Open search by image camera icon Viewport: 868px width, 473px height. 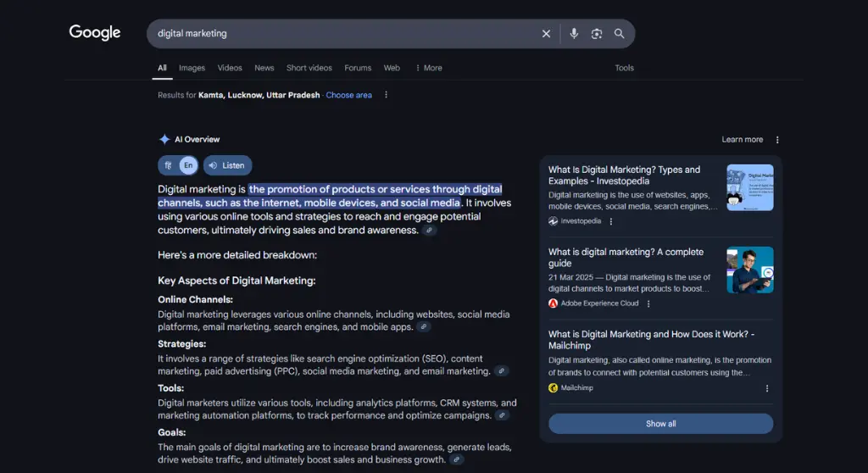(596, 34)
